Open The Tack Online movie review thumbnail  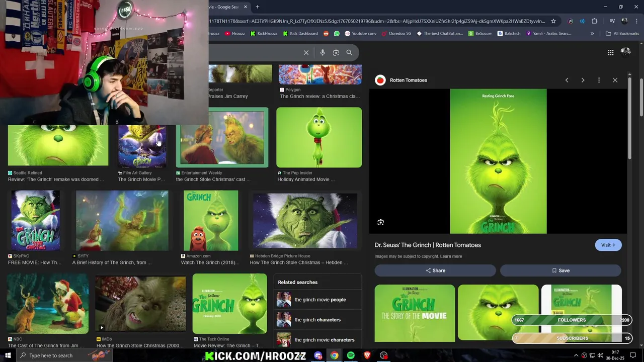[229, 304]
